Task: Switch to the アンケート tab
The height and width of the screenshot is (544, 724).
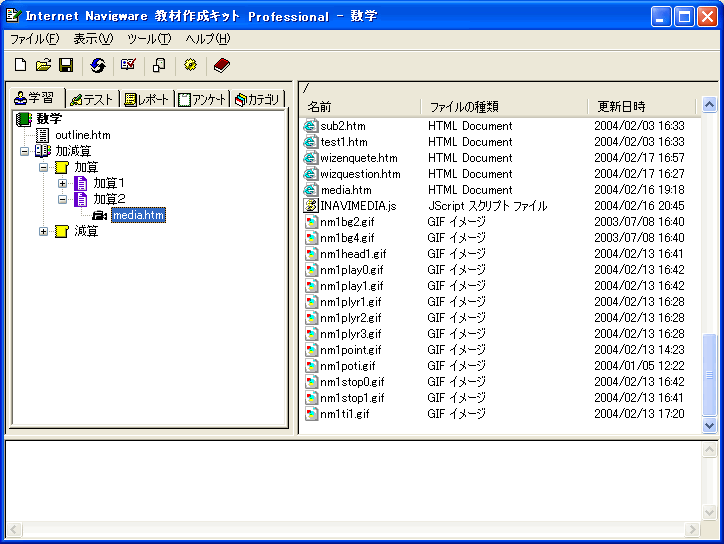Action: click(x=202, y=99)
